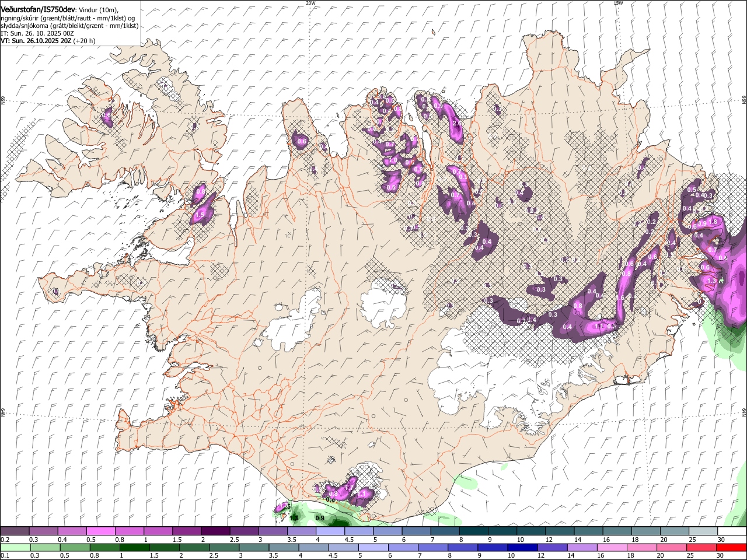The image size is (747, 560).
Task: Select upper legend swatch between 0.8 and 1
Action: (130, 531)
